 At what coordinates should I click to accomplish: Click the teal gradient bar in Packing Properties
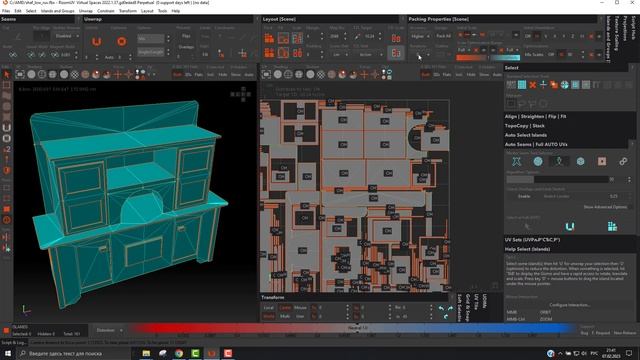[x=505, y=58]
